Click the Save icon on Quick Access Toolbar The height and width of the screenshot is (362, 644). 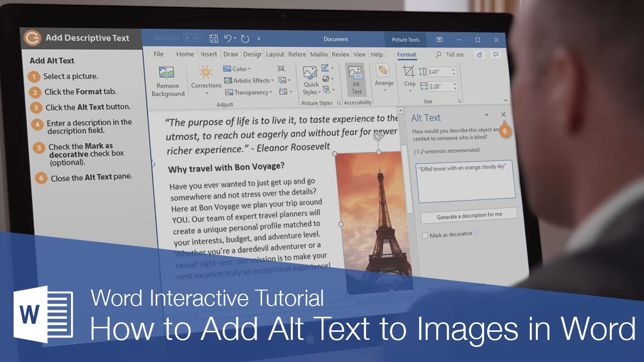pyautogui.click(x=213, y=39)
